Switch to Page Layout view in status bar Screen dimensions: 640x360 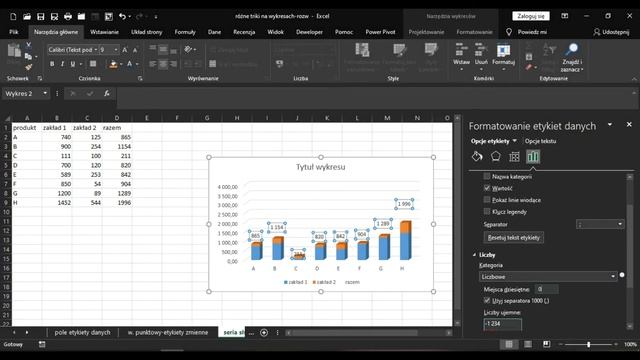point(528,344)
